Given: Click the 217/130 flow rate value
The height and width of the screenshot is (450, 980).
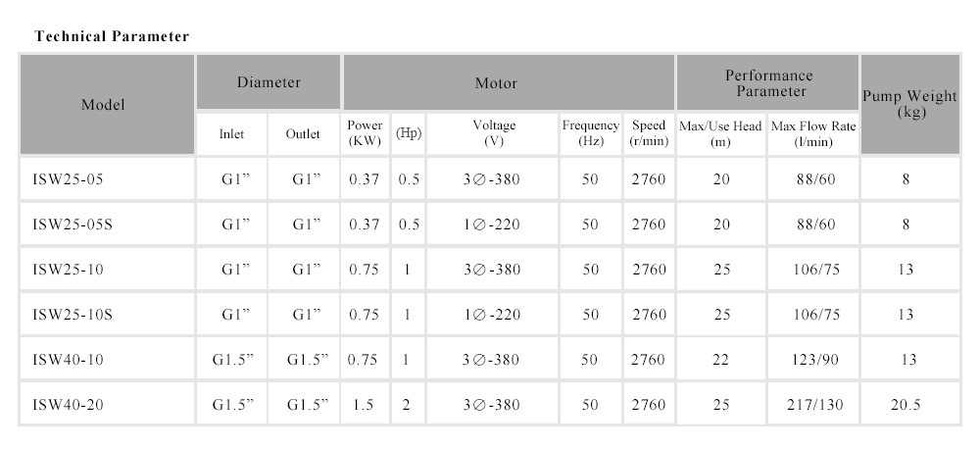Looking at the screenshot, I should click(813, 405).
